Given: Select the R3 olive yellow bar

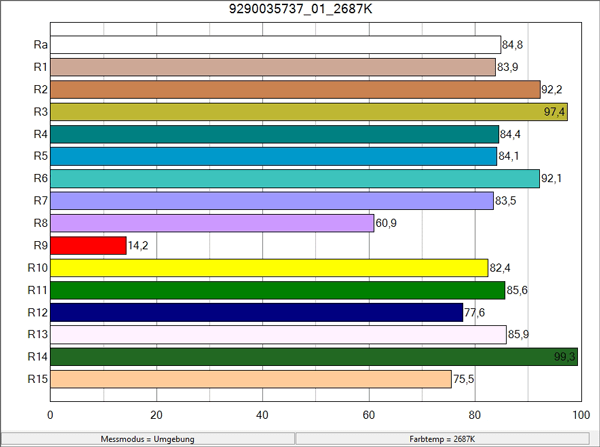Looking at the screenshot, I should tap(309, 112).
